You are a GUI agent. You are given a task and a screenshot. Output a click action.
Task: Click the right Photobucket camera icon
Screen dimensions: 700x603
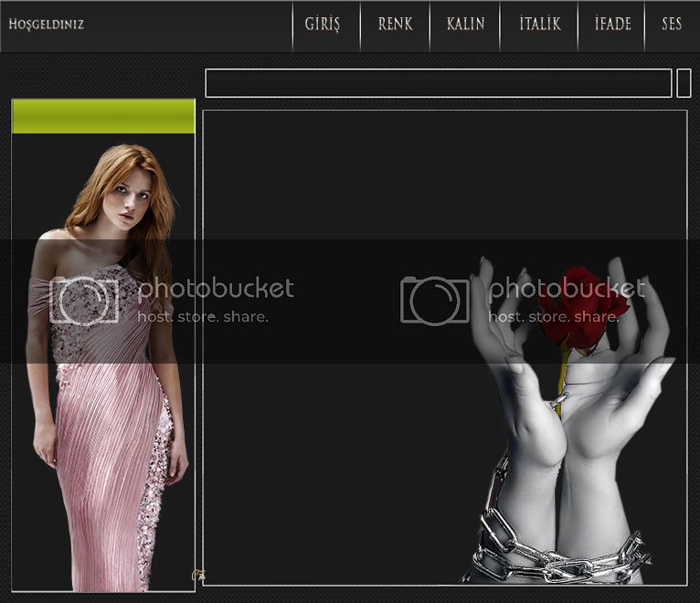pos(434,301)
